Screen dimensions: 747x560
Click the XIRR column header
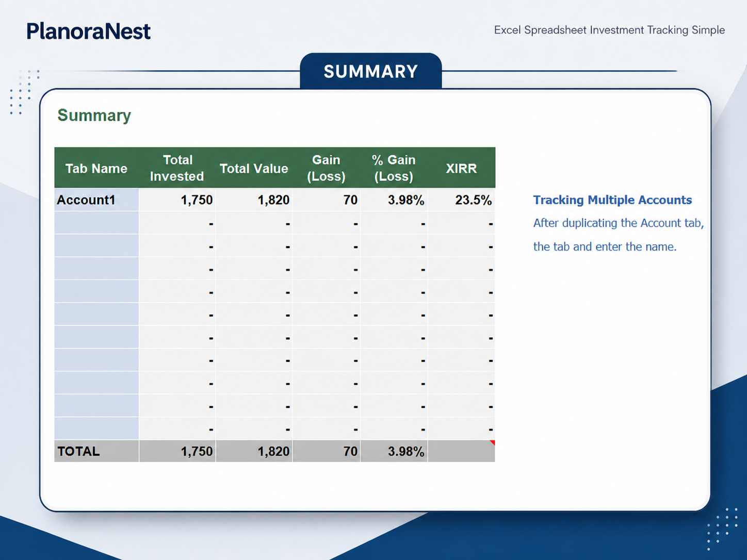pos(461,168)
